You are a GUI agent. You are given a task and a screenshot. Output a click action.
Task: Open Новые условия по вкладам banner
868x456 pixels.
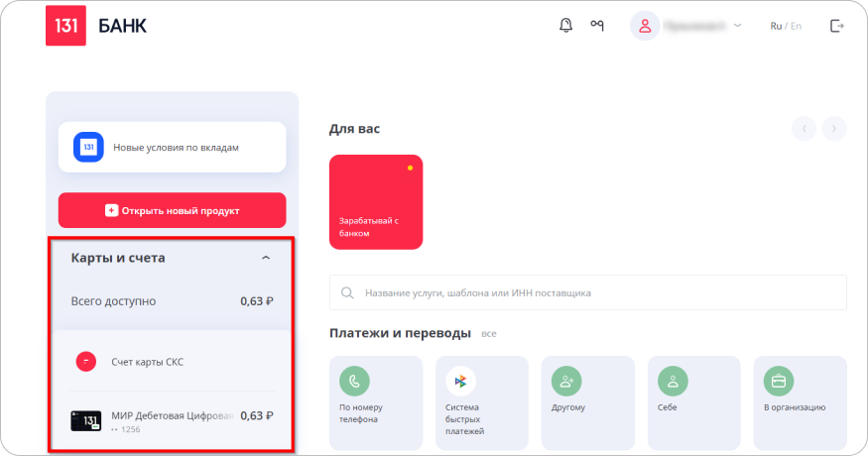pos(172,147)
